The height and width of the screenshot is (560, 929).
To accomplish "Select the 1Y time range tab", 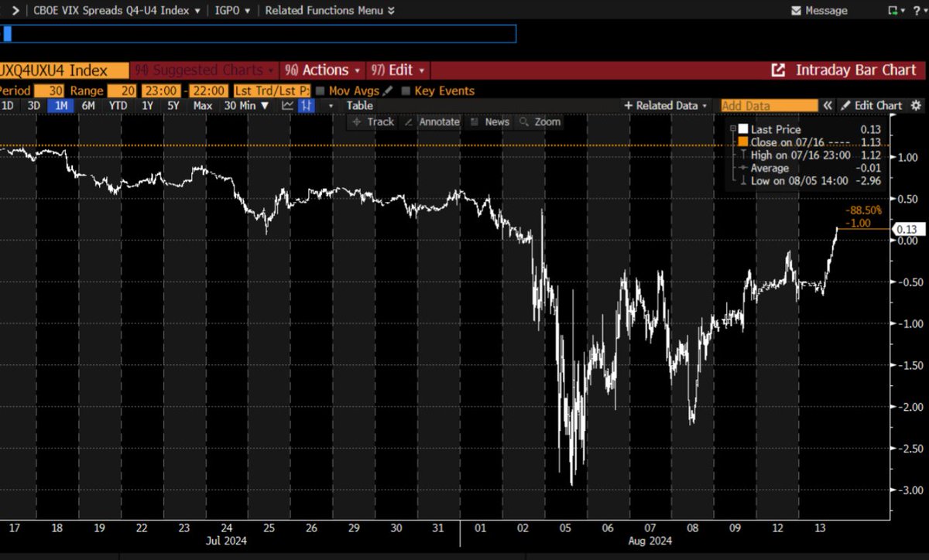I will [x=148, y=105].
